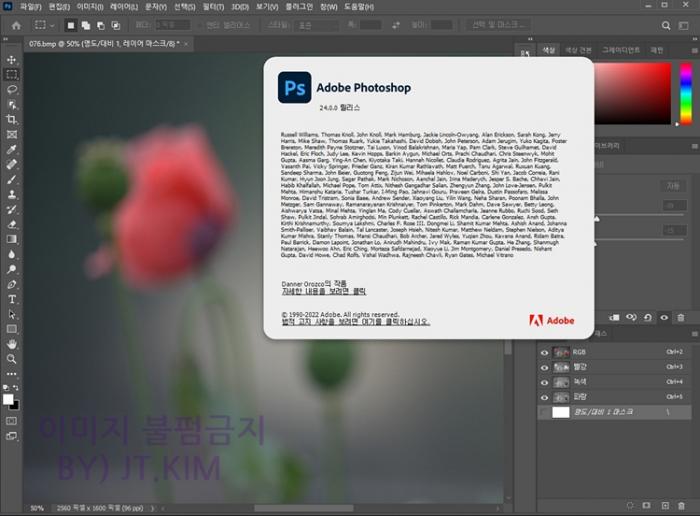This screenshot has width=700, height=516.
Task: Swap foreground and background colors
Action: (16, 387)
